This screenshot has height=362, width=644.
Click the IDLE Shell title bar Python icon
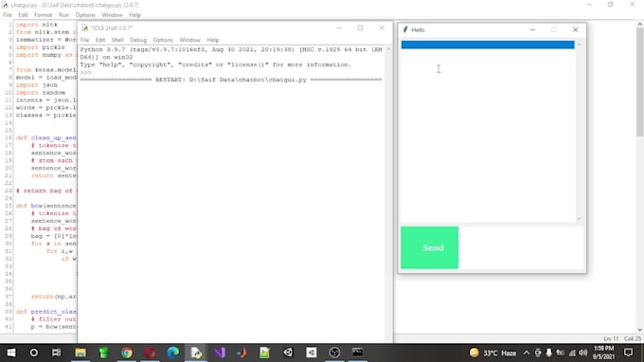click(84, 27)
